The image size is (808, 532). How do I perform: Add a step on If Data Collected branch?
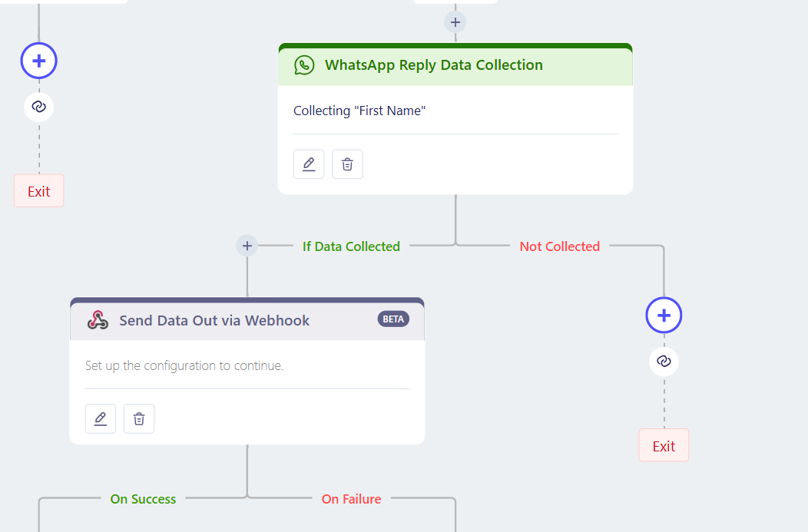point(247,246)
